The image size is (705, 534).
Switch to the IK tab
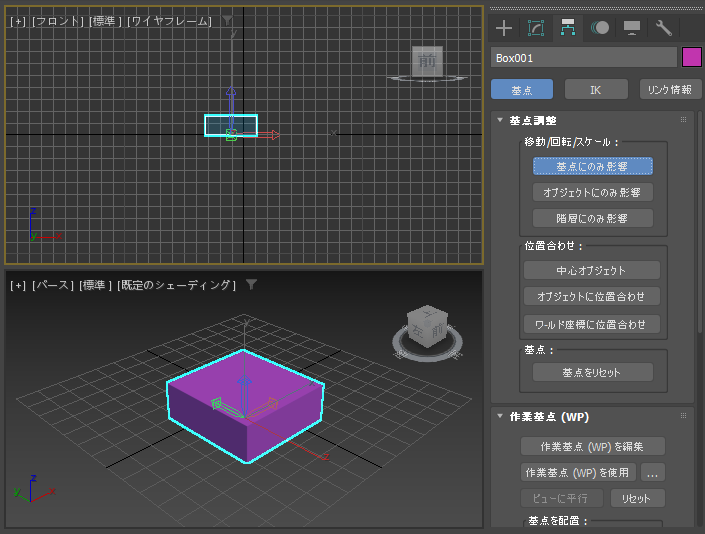coord(596,89)
